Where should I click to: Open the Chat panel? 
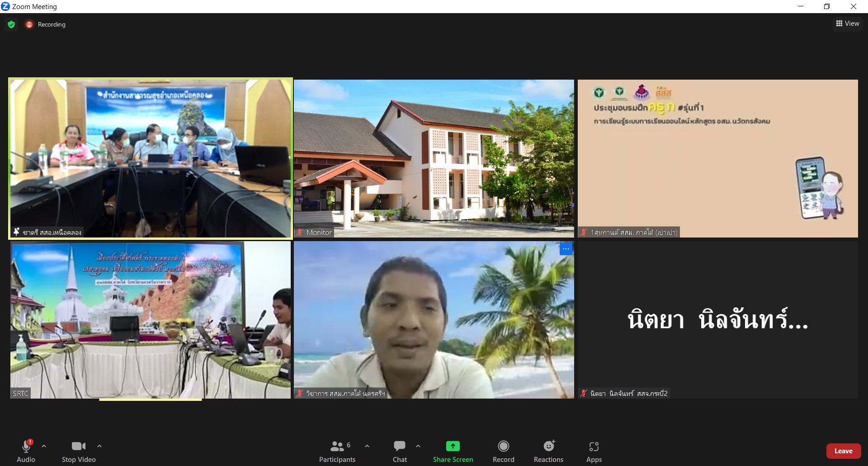tap(400, 452)
